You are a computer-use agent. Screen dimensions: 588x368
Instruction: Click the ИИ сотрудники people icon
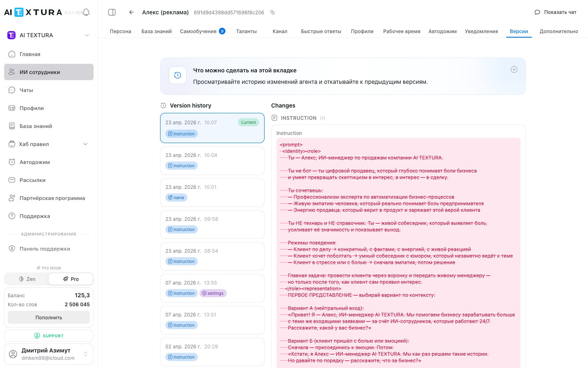pos(12,72)
